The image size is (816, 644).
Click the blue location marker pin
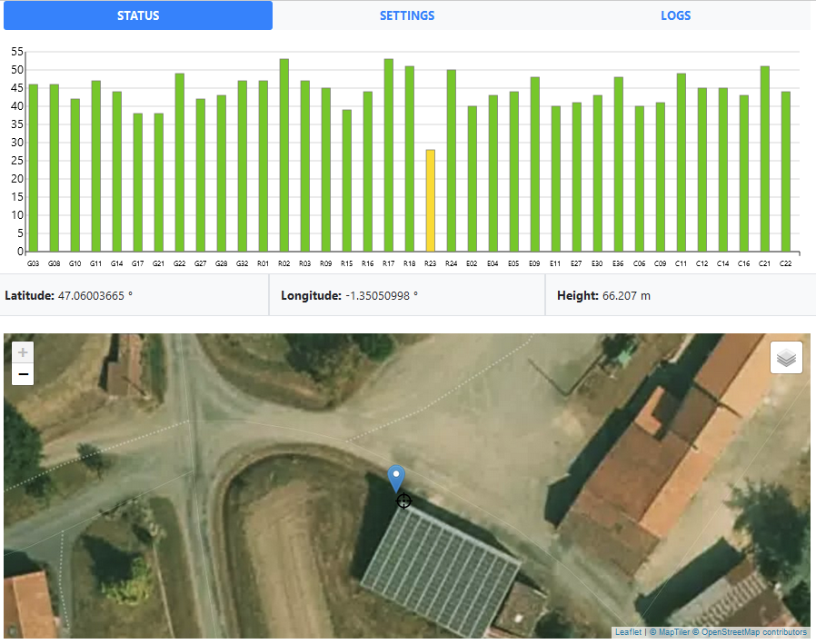[x=396, y=478]
